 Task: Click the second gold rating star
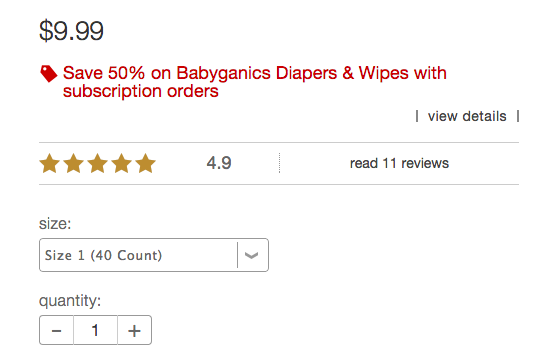pos(74,163)
